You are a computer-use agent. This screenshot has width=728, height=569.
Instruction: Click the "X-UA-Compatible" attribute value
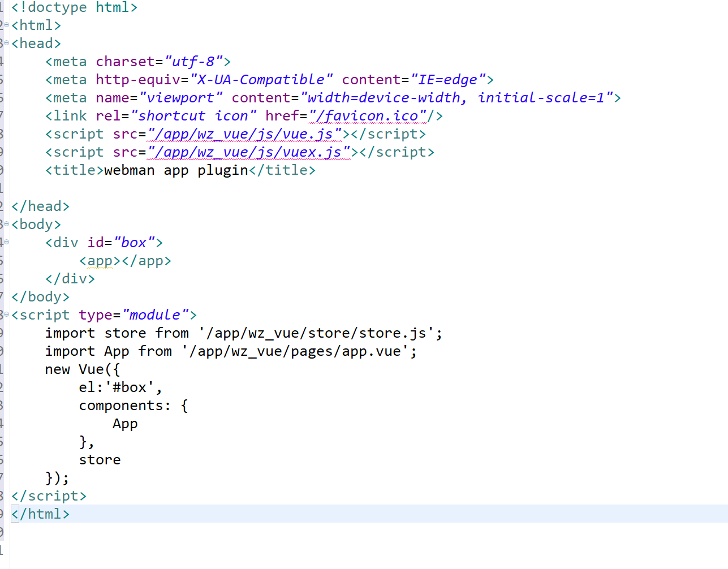261,80
